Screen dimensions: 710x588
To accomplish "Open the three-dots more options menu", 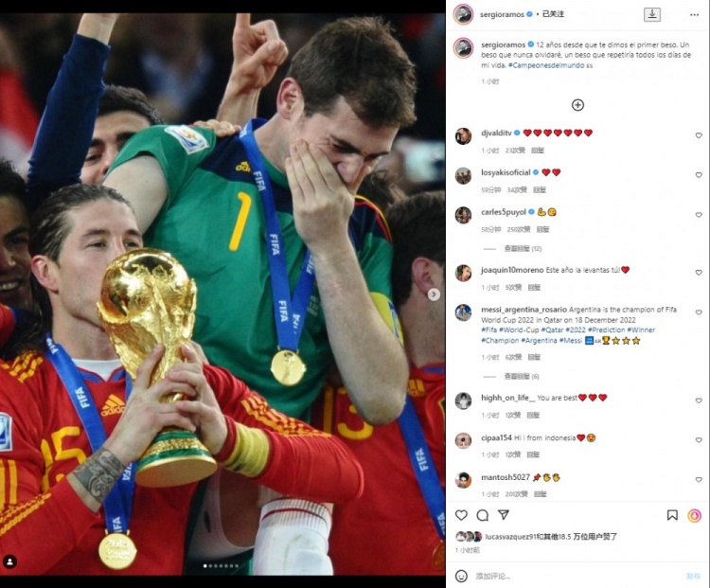I will pyautogui.click(x=694, y=15).
